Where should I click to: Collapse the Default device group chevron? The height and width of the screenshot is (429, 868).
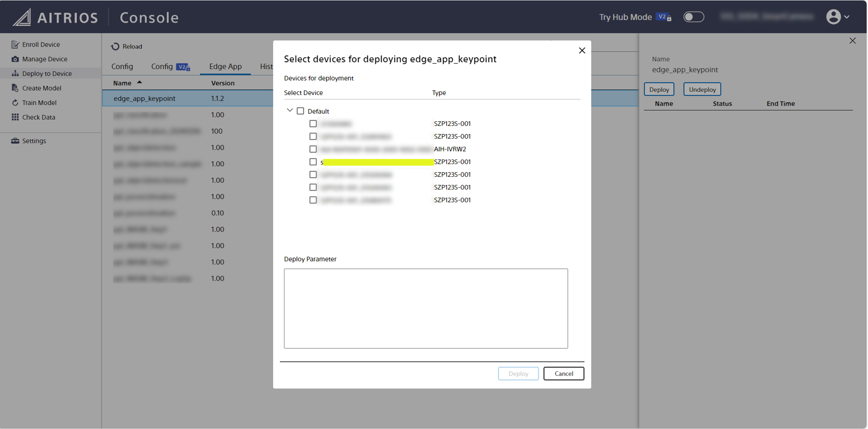pyautogui.click(x=289, y=110)
